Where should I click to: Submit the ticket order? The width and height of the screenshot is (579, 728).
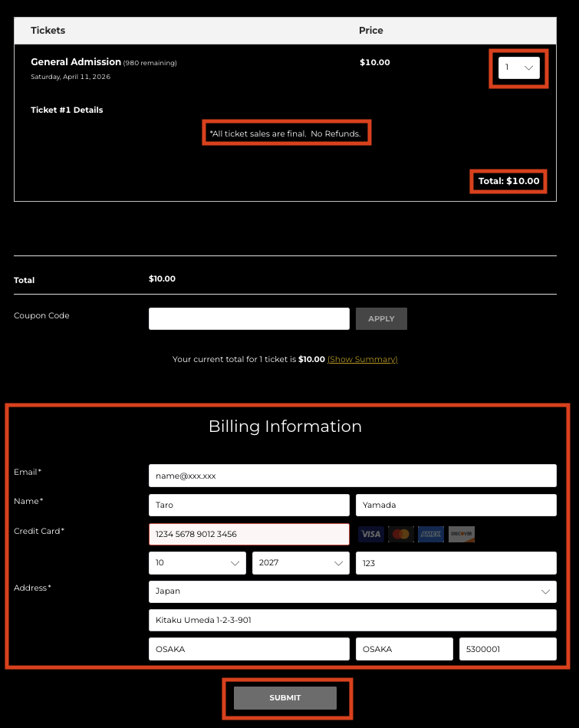tap(285, 698)
